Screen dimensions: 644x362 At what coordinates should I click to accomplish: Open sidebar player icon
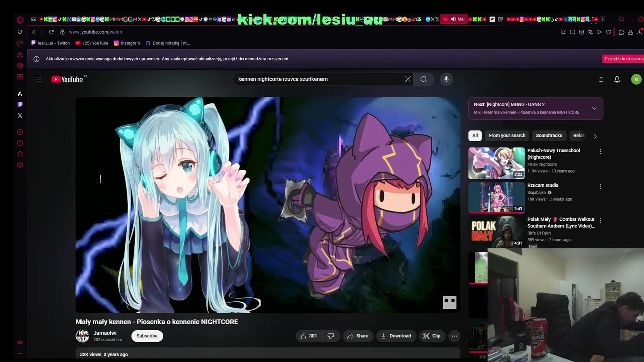20,132
